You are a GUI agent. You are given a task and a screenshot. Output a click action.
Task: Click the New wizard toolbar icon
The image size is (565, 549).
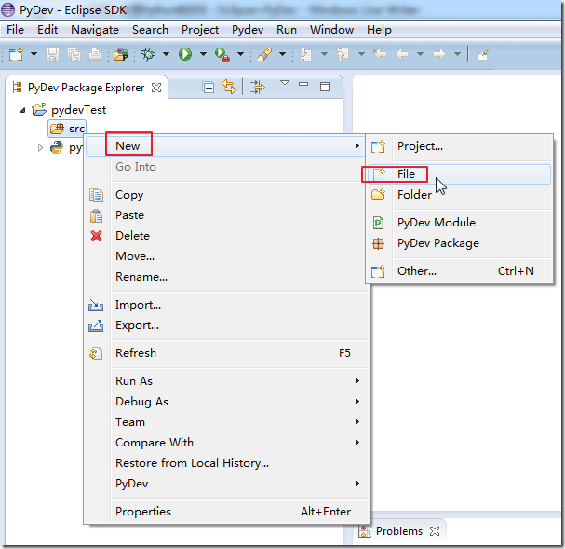16,55
